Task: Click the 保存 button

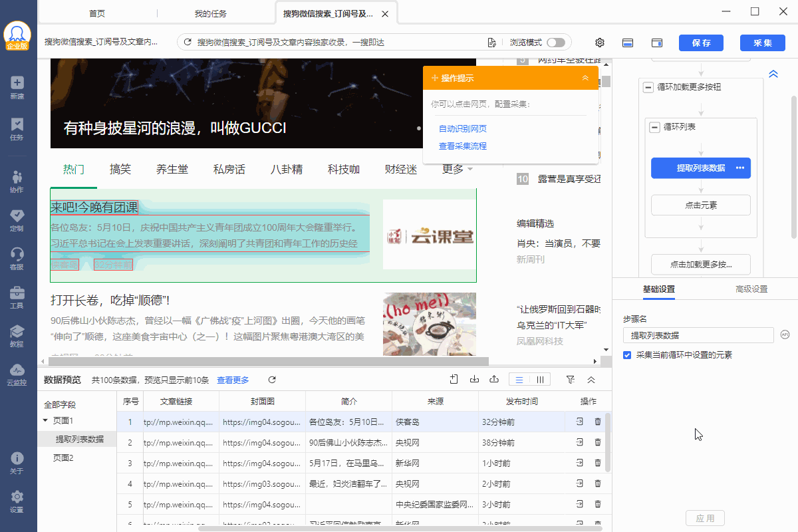Action: [x=701, y=43]
